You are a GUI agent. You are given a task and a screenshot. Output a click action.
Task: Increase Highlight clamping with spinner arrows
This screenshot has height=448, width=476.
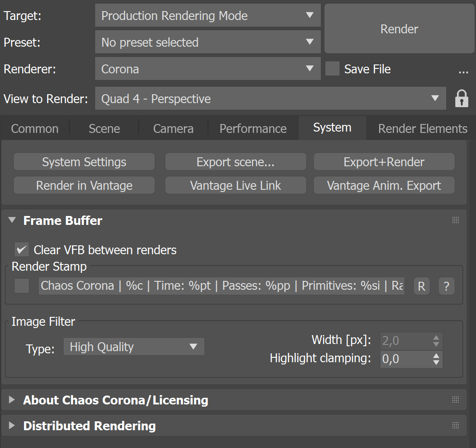tap(436, 356)
